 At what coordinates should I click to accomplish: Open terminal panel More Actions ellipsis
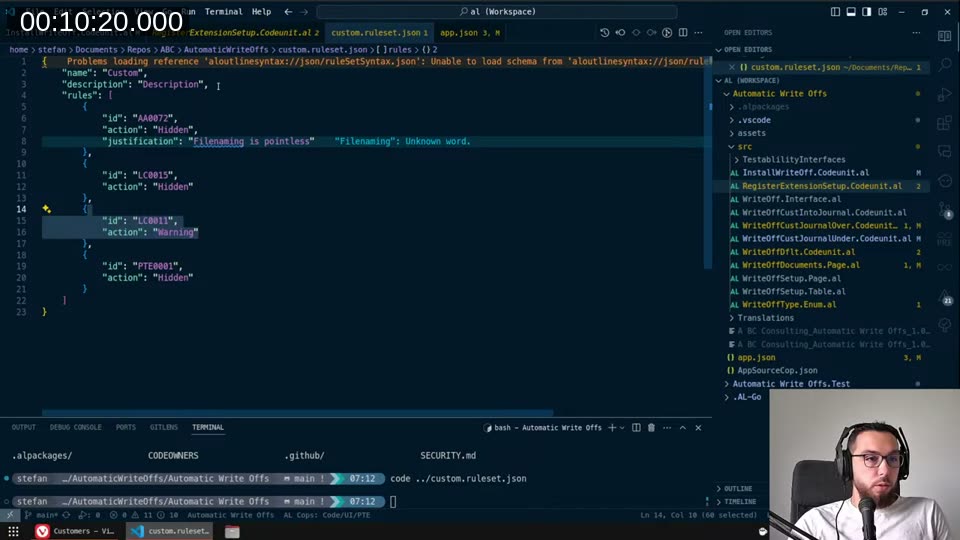[667, 427]
